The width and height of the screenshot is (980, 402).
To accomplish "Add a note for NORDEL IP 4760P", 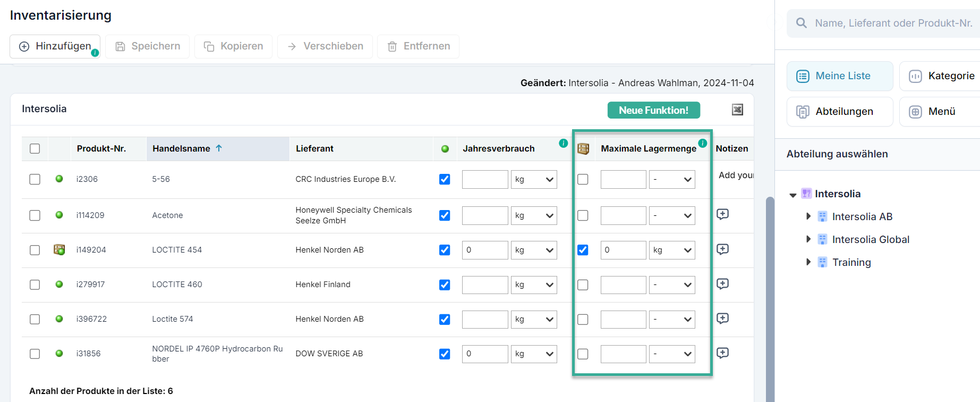I will click(722, 353).
